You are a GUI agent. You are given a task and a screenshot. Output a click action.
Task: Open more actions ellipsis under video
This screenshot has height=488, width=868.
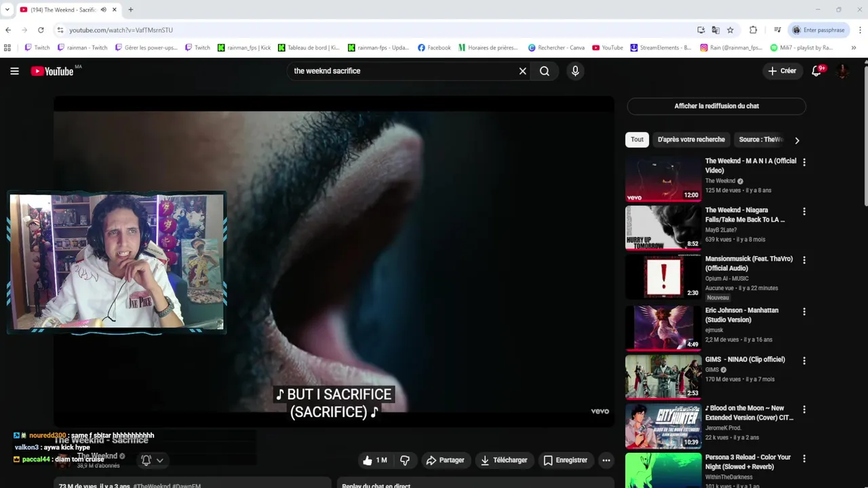[606, 460]
